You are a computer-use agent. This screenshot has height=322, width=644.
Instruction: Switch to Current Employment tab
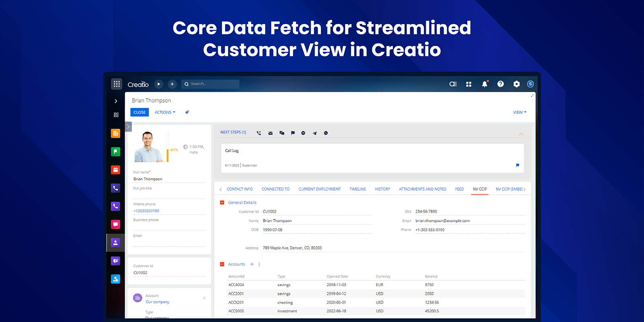click(x=320, y=189)
